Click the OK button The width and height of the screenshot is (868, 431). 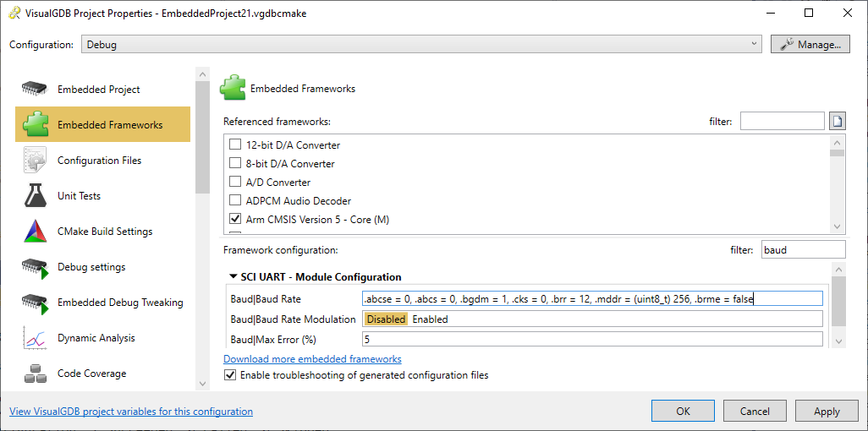(683, 411)
